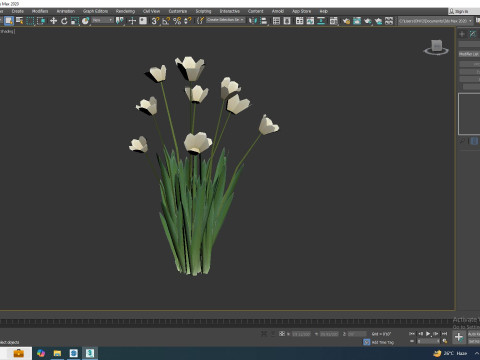480x360 pixels.
Task: Click the Render Production teapot icon
Action: tap(367, 21)
